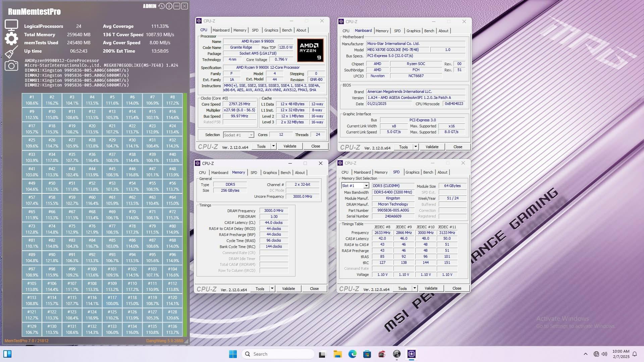Select memtest cell #136 113.7%
This screenshot has width=644, height=362.
[x=173, y=329]
